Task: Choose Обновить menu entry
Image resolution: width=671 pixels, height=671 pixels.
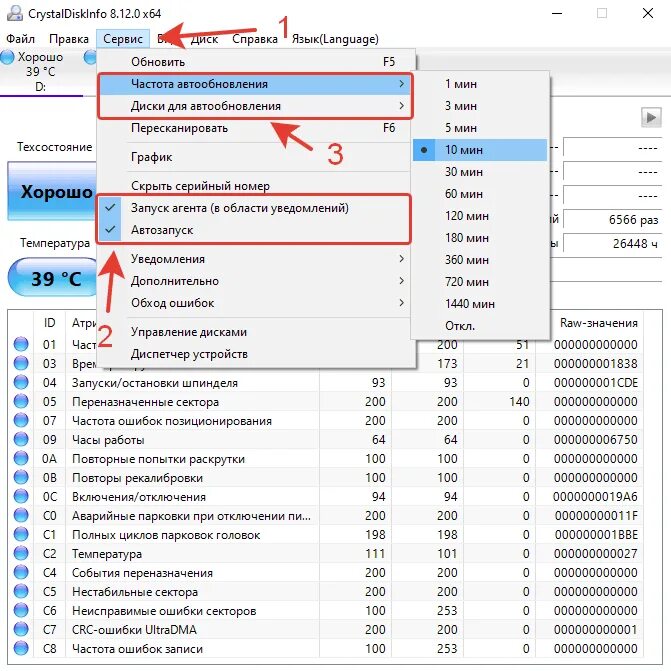Action: pyautogui.click(x=255, y=62)
